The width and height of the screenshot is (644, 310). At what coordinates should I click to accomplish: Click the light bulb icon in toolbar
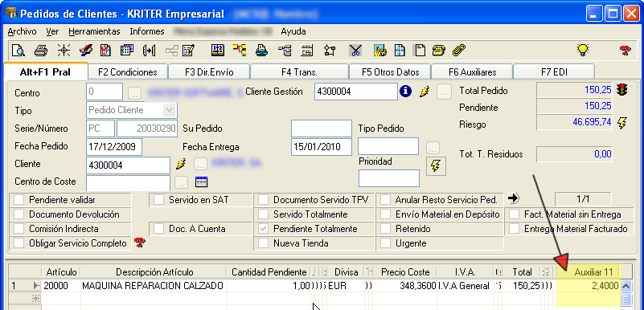(582, 51)
